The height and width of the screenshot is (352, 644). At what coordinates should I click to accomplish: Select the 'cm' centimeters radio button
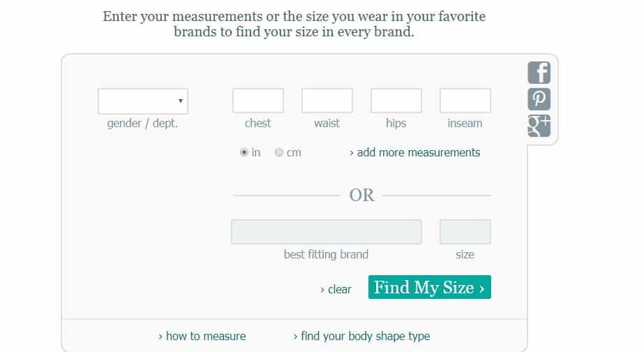[x=279, y=152]
